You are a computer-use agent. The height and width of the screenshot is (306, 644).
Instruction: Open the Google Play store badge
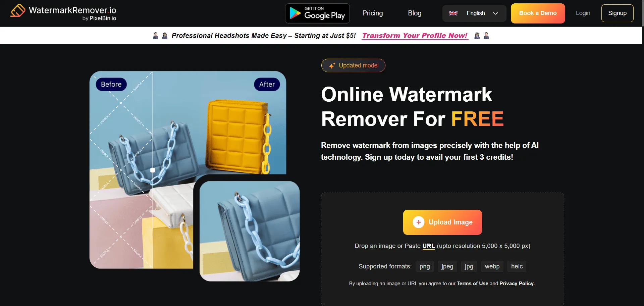[317, 13]
